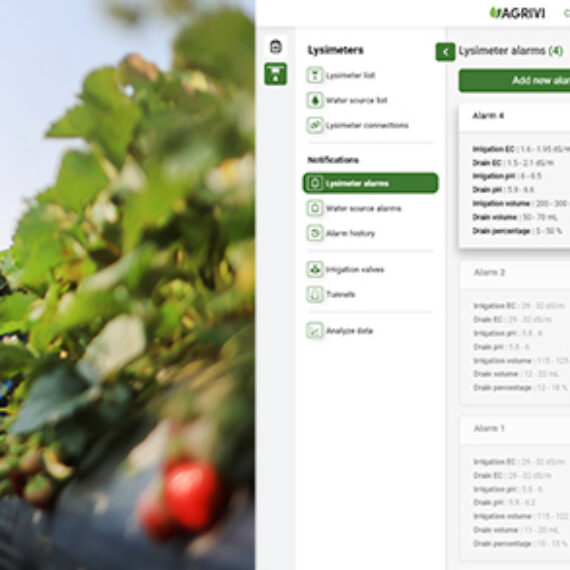Image resolution: width=570 pixels, height=570 pixels.
Task: Collapse panel with the green back chevron
Action: pyautogui.click(x=445, y=52)
